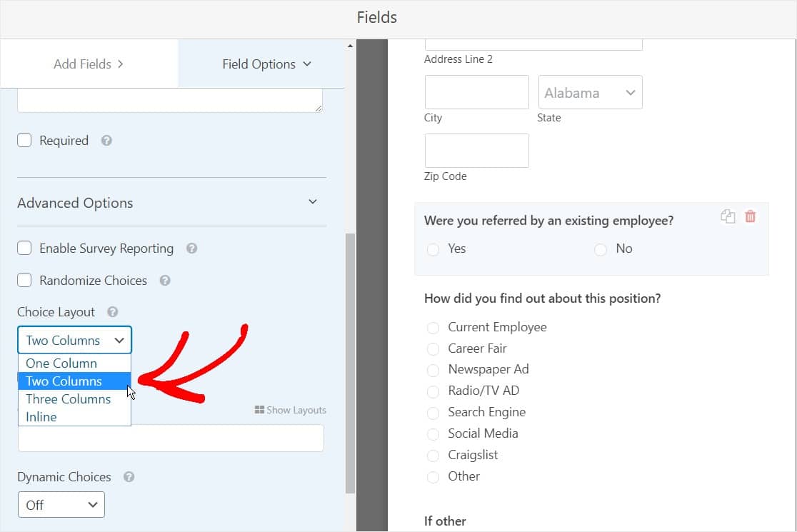The image size is (797, 532).
Task: Choose the Inline layout option
Action: coord(41,417)
